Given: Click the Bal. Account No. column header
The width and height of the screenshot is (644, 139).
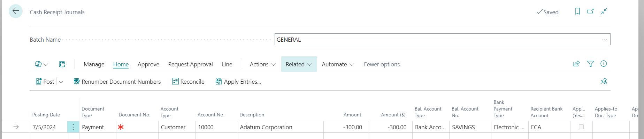Looking at the screenshot, I should [465, 112].
